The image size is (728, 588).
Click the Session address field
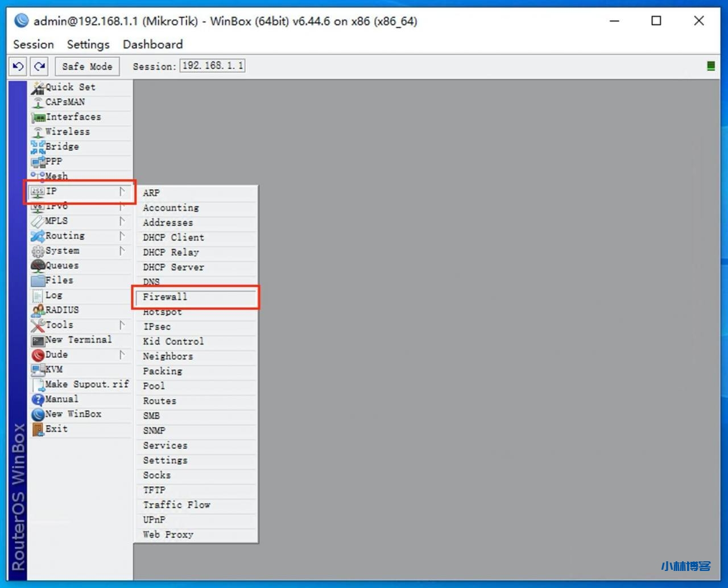point(212,66)
